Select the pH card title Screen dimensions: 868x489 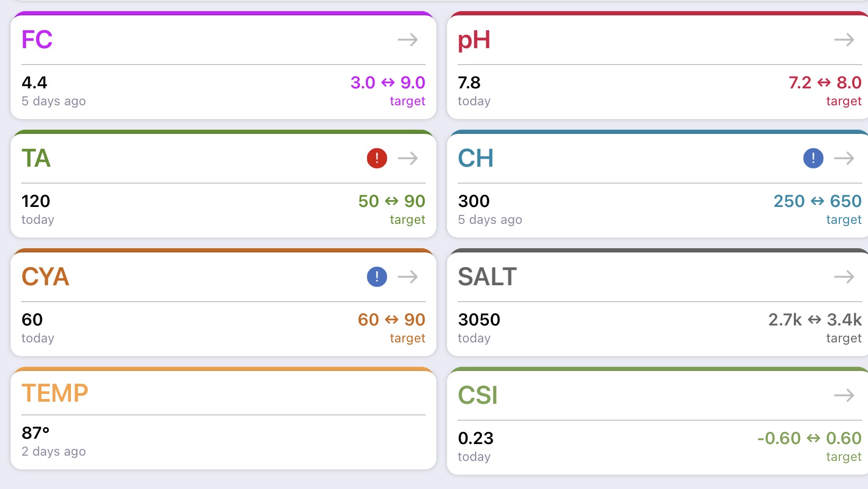click(x=474, y=41)
